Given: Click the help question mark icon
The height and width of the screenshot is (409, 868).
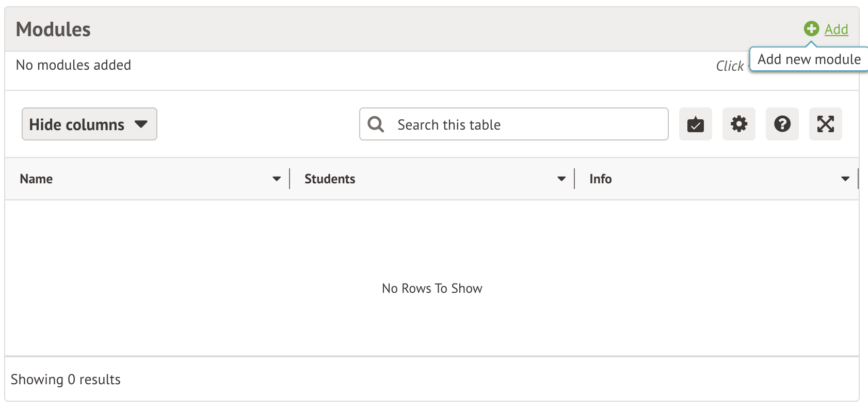Looking at the screenshot, I should [x=782, y=124].
